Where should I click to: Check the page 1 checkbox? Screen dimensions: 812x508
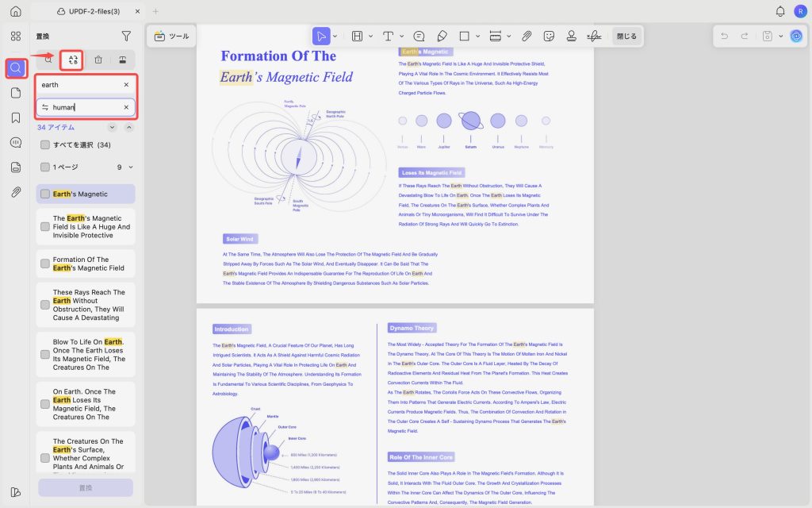[45, 167]
